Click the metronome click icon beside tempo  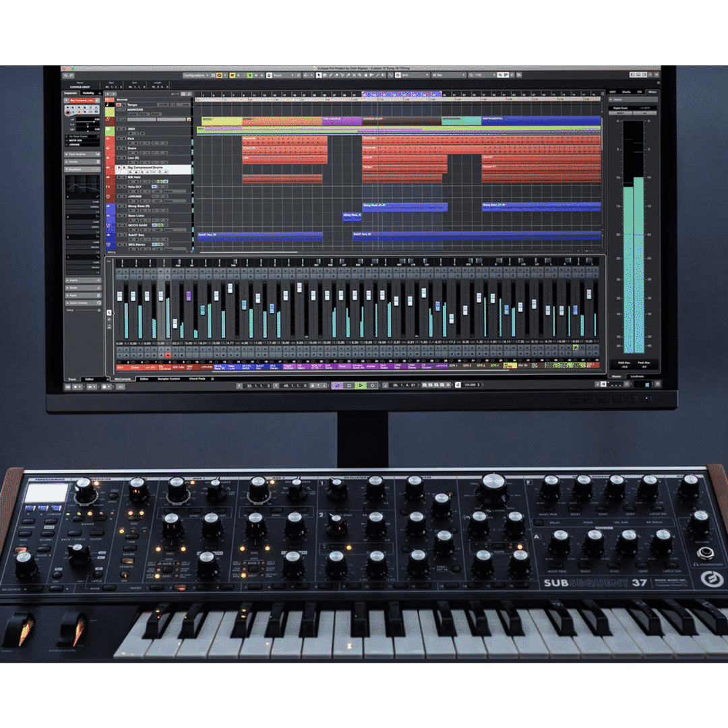tap(458, 385)
